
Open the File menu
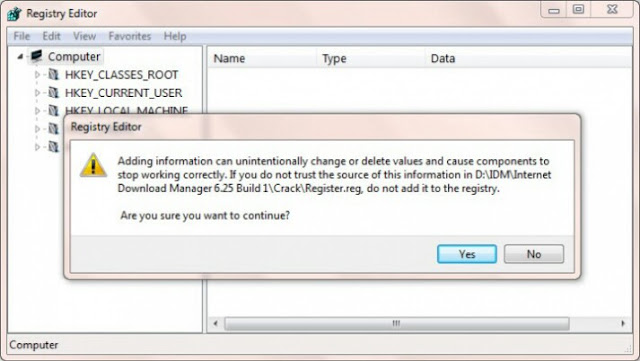[22, 36]
